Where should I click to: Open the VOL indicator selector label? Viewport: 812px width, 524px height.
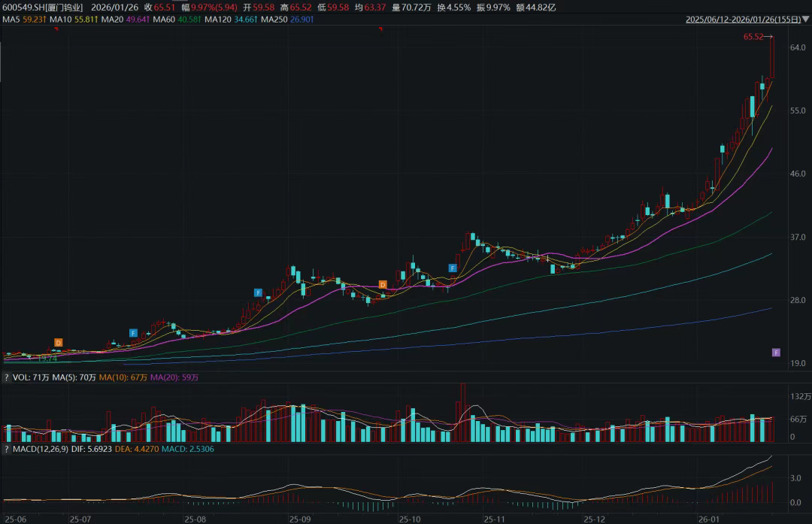tap(20, 377)
